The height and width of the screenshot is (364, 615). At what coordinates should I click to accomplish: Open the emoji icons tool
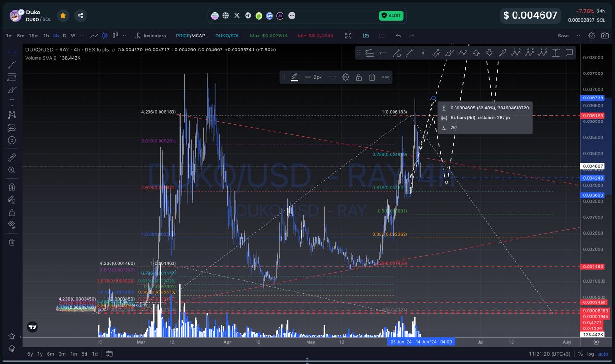[12, 140]
